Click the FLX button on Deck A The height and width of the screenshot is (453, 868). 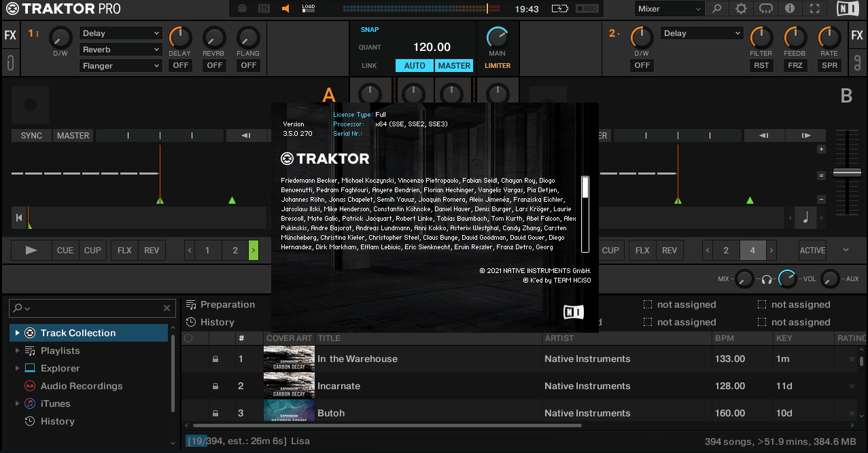[x=124, y=251]
